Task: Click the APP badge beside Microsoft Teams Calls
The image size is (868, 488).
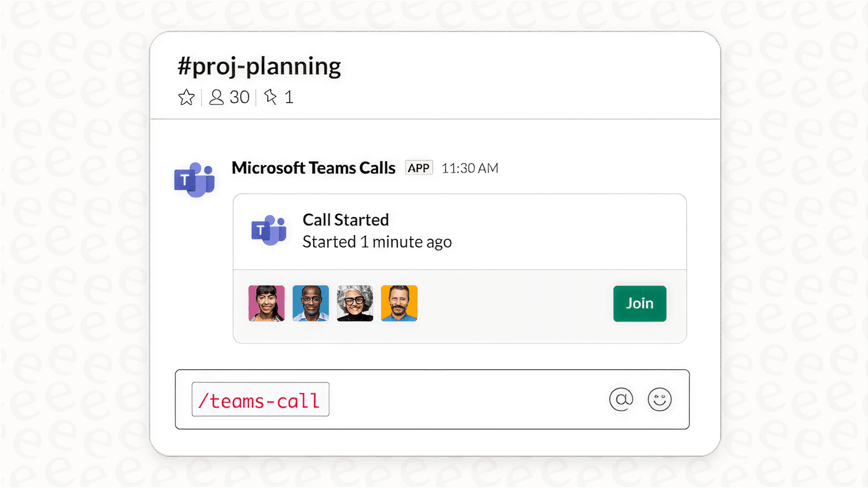Action: click(x=419, y=167)
